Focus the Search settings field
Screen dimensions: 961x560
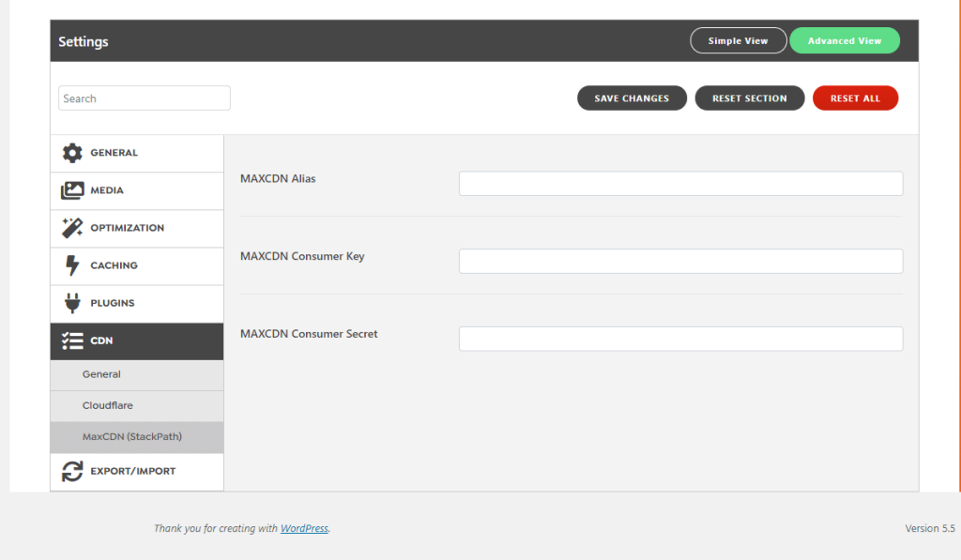point(145,98)
